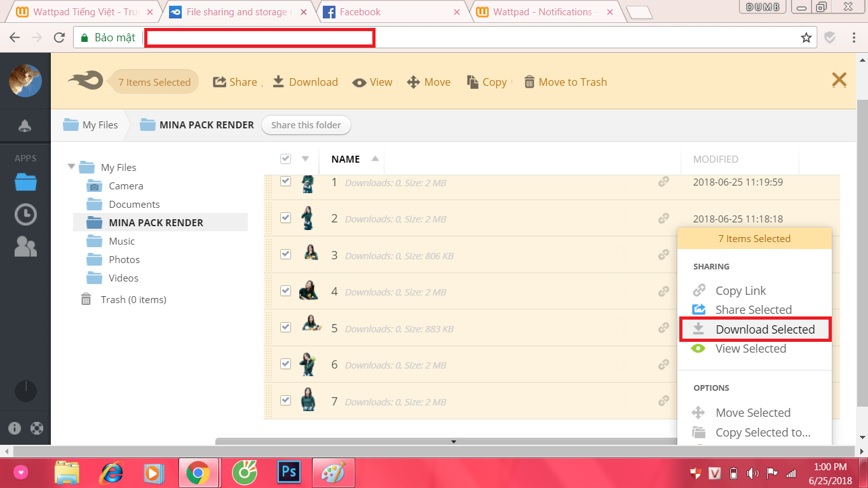Click the Share this folder button

(x=306, y=125)
